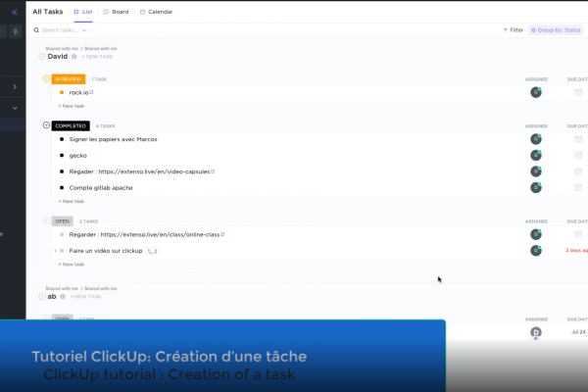This screenshot has height=392, width=588.
Task: Open Group by: Status selector
Action: click(556, 30)
